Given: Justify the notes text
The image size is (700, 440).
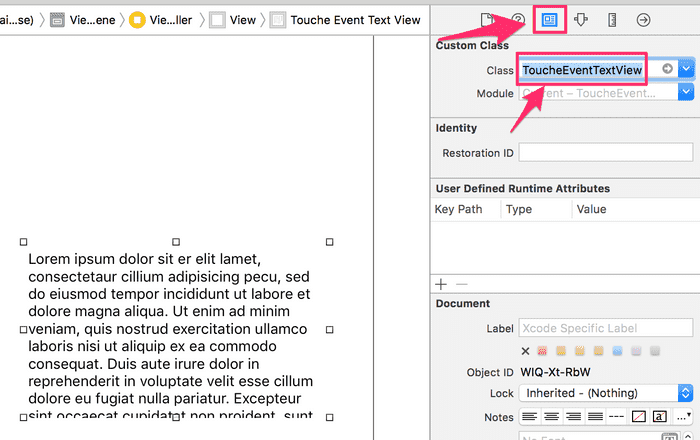Looking at the screenshot, I should 595,416.
